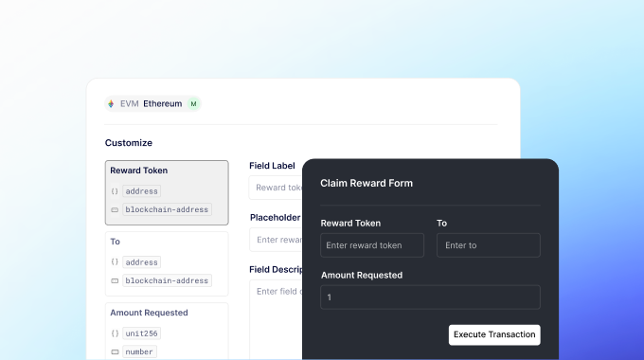Image resolution: width=644 pixels, height=360 pixels.
Task: Click 'address' tag in To card
Action: pyautogui.click(x=141, y=262)
